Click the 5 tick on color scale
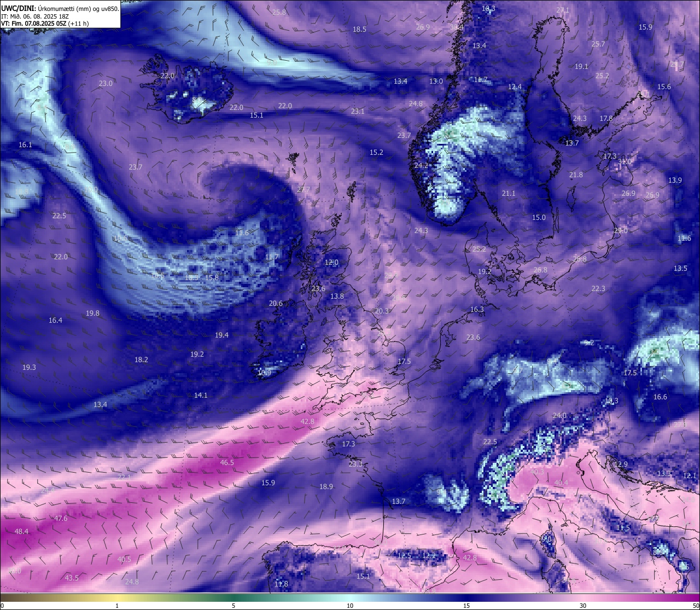 point(234,605)
